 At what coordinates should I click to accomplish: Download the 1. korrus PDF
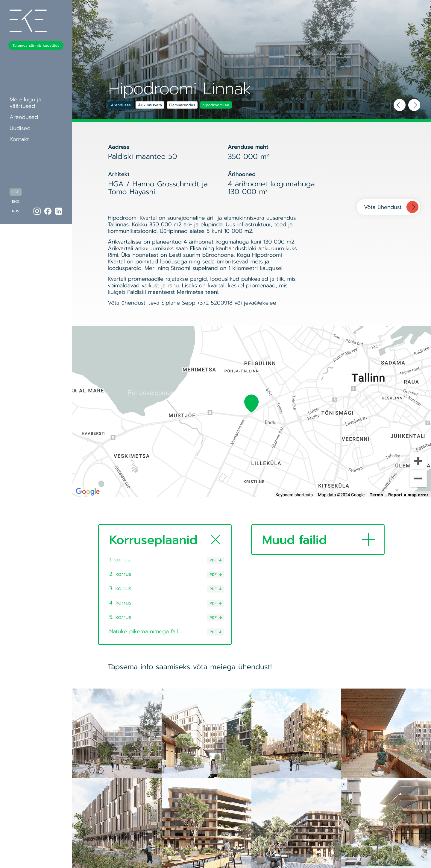215,560
